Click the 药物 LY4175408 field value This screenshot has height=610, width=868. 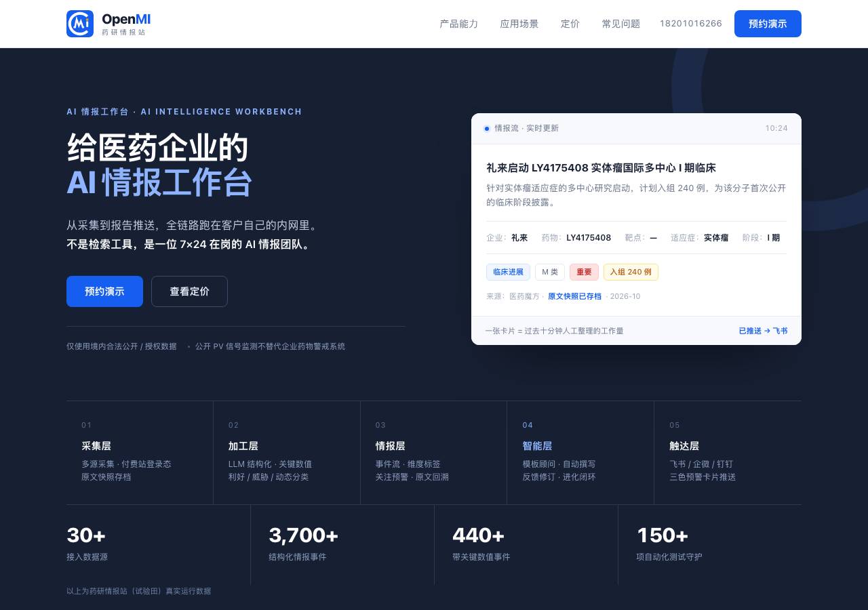(589, 238)
